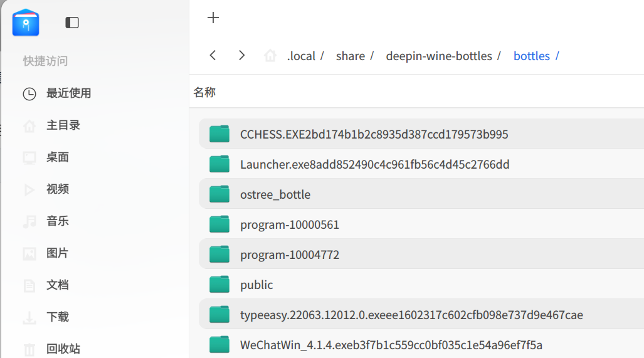Open 视频 sidebar entry
Viewport: 644px width, 358px height.
57,189
